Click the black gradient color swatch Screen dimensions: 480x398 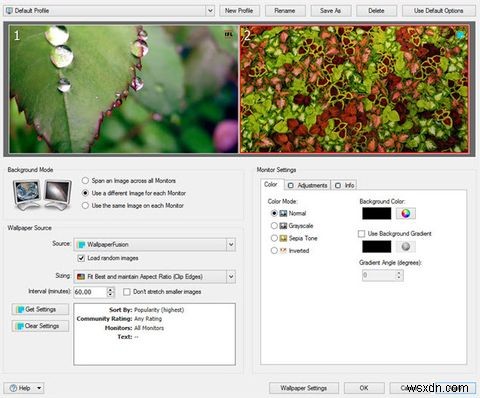tap(377, 247)
